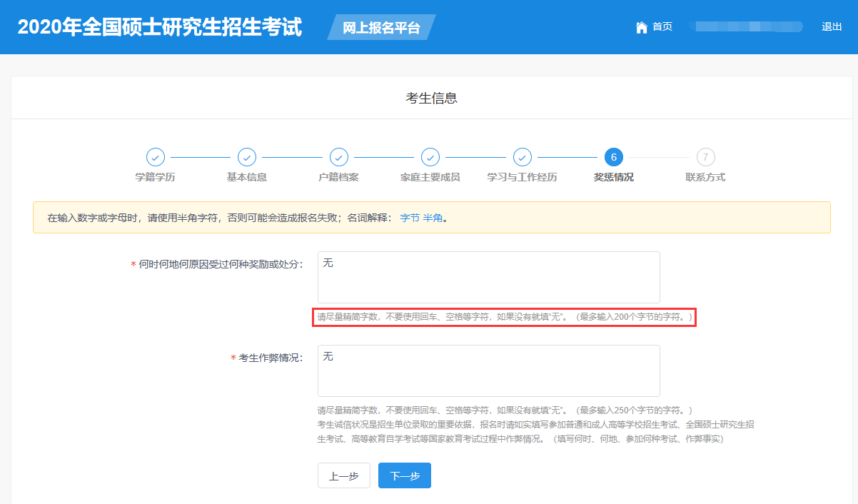Click 退出 to log out
This screenshot has width=858, height=504.
(x=832, y=27)
